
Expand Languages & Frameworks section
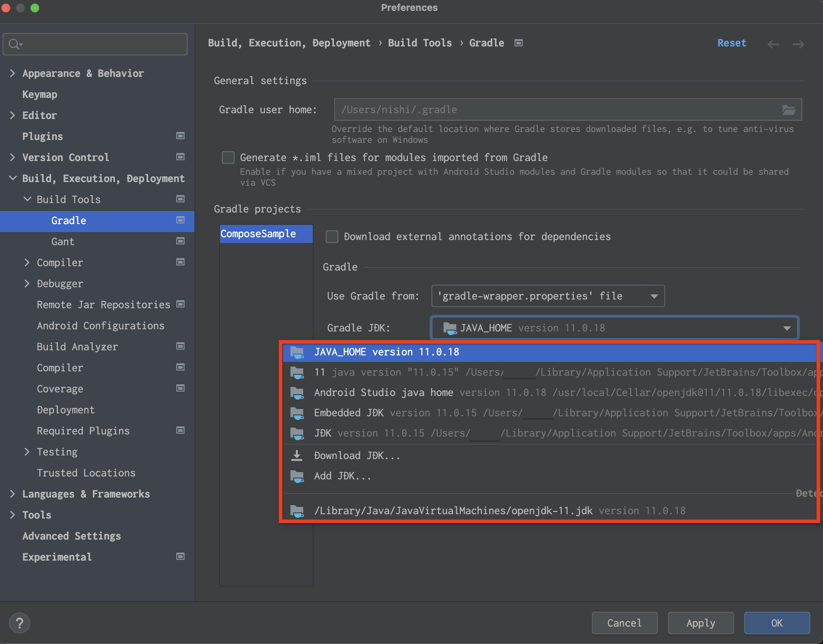[12, 494]
